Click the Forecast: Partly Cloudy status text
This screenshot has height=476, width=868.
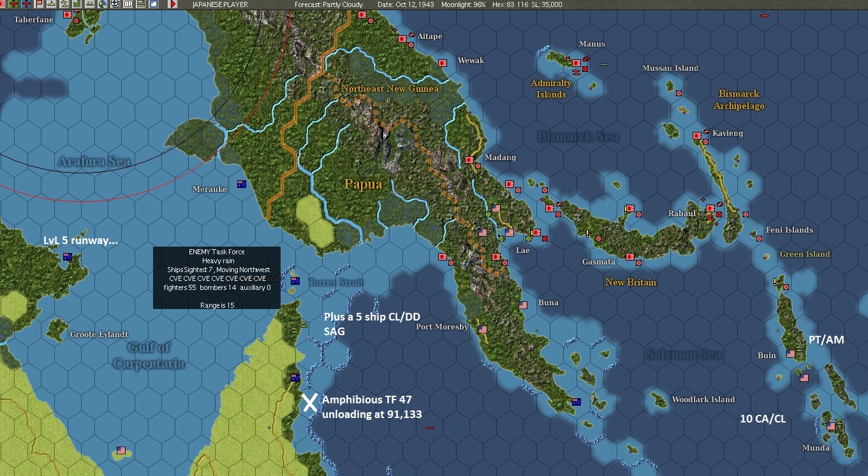[x=329, y=4]
